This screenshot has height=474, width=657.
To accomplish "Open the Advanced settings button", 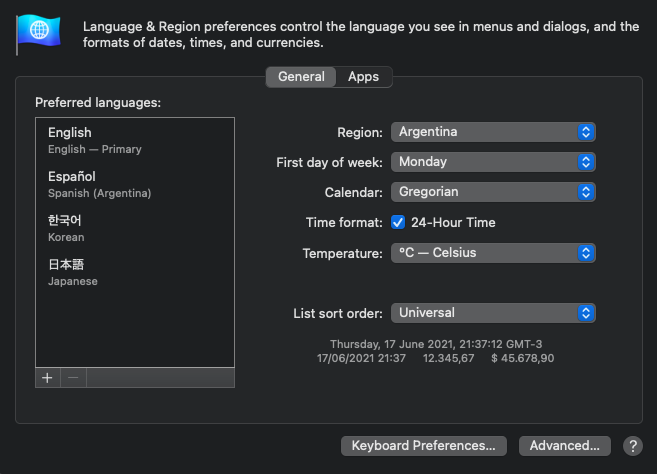I will [565, 446].
